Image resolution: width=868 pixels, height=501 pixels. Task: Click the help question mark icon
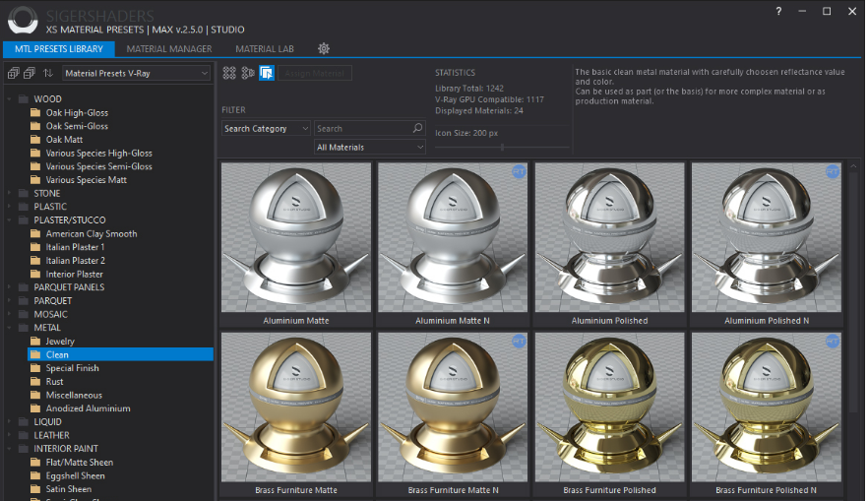tap(778, 11)
